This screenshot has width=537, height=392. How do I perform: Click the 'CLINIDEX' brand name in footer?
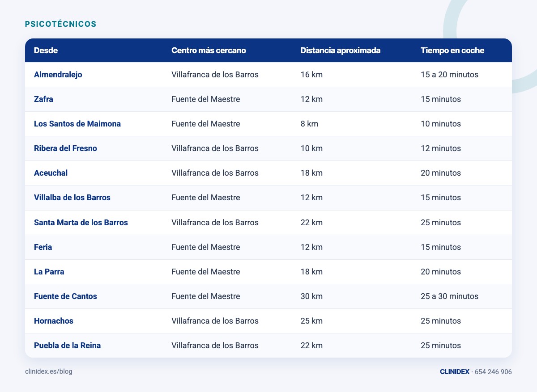(455, 372)
